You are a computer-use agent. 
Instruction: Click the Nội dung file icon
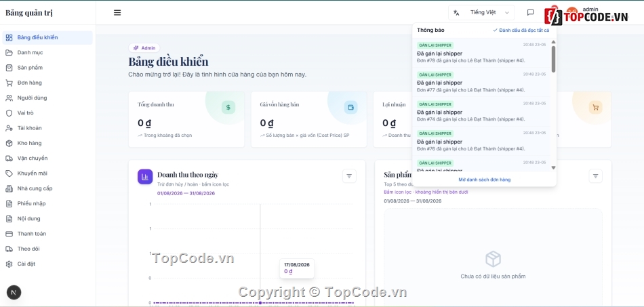point(9,219)
